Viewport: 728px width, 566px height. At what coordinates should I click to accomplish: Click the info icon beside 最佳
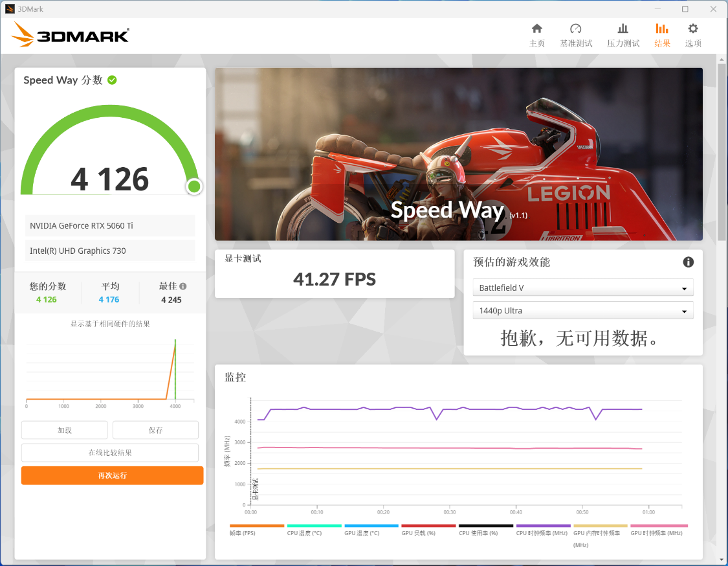click(183, 286)
